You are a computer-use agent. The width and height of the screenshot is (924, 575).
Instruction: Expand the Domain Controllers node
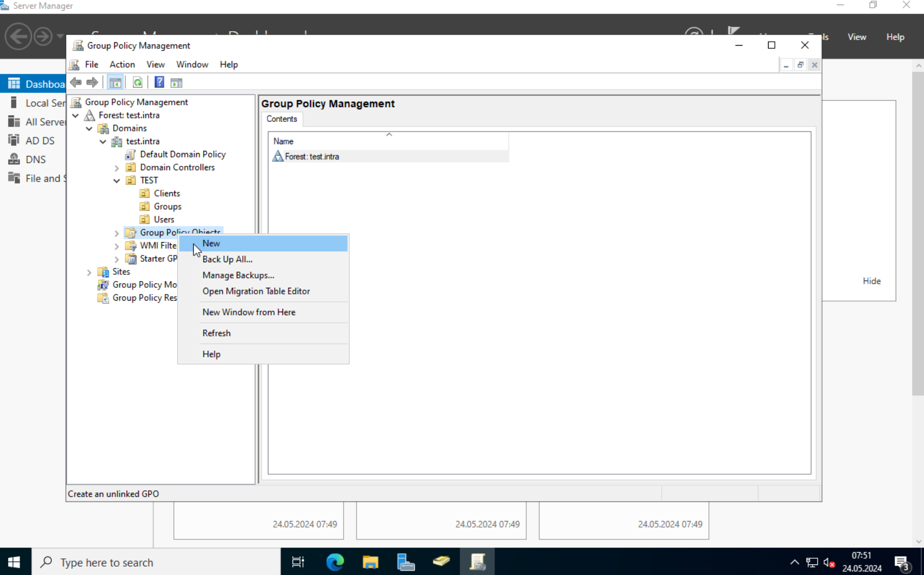click(x=117, y=168)
